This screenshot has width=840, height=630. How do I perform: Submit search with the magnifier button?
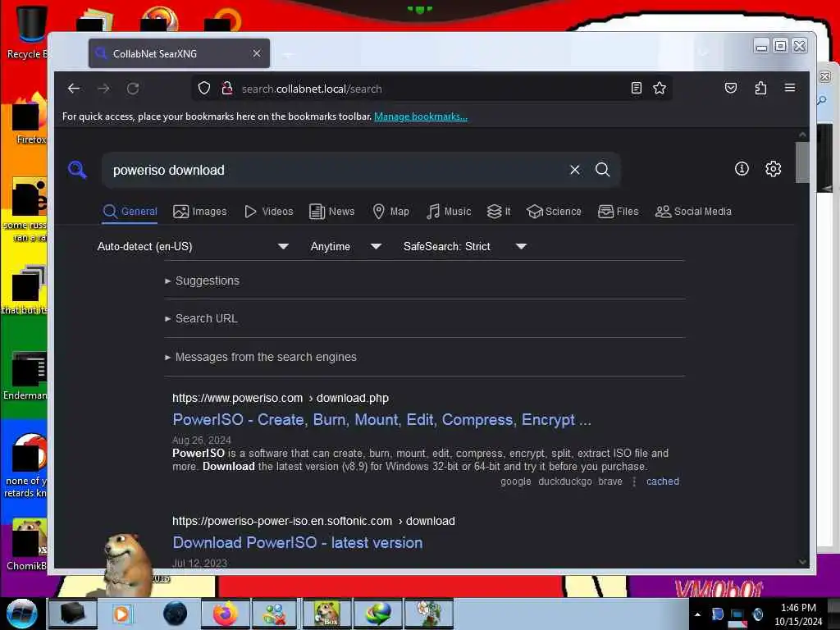[603, 170]
